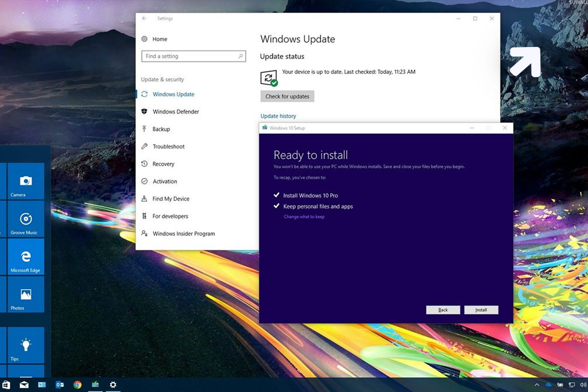Click Install in Windows 10 Setup
This screenshot has height=392, width=588.
click(x=481, y=310)
